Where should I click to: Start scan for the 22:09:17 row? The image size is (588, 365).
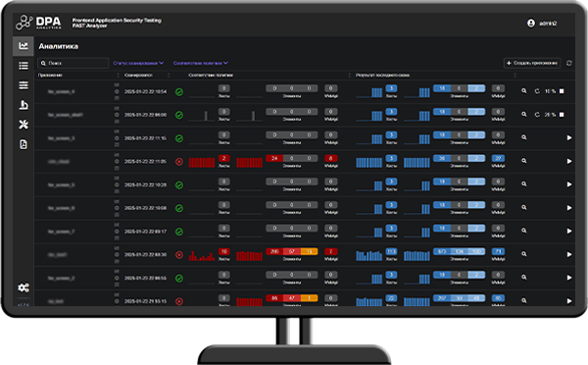(x=569, y=231)
